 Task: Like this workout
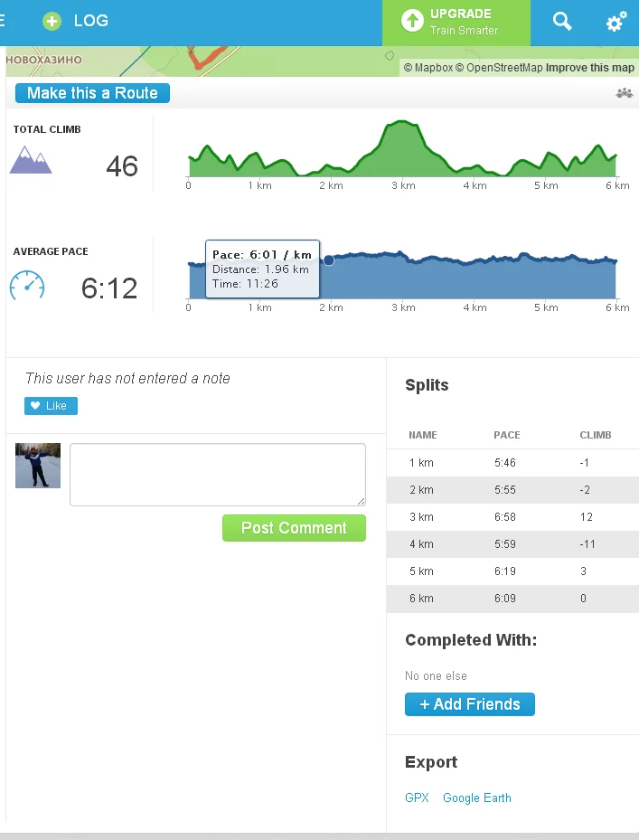(51, 406)
